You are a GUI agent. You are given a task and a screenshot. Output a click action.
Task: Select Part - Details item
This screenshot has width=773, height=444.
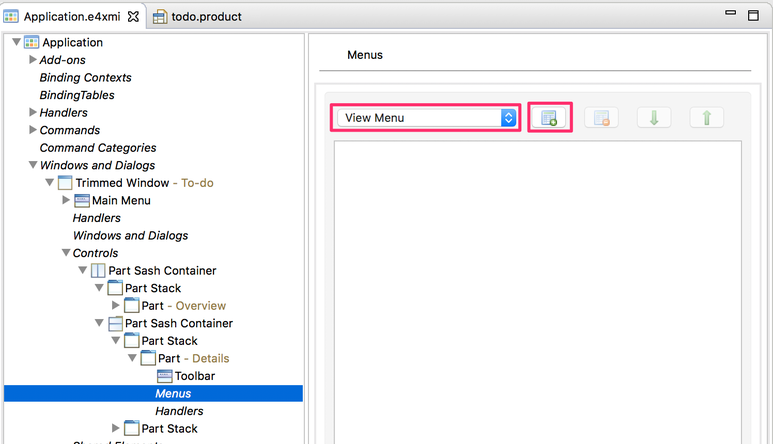tap(193, 358)
